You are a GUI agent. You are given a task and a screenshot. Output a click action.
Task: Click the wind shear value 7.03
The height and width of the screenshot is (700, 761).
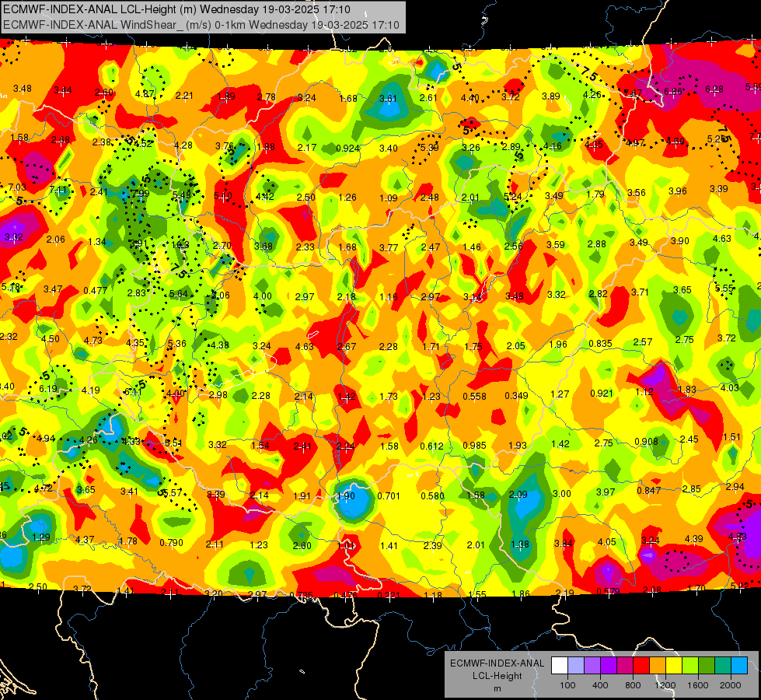coord(17,187)
